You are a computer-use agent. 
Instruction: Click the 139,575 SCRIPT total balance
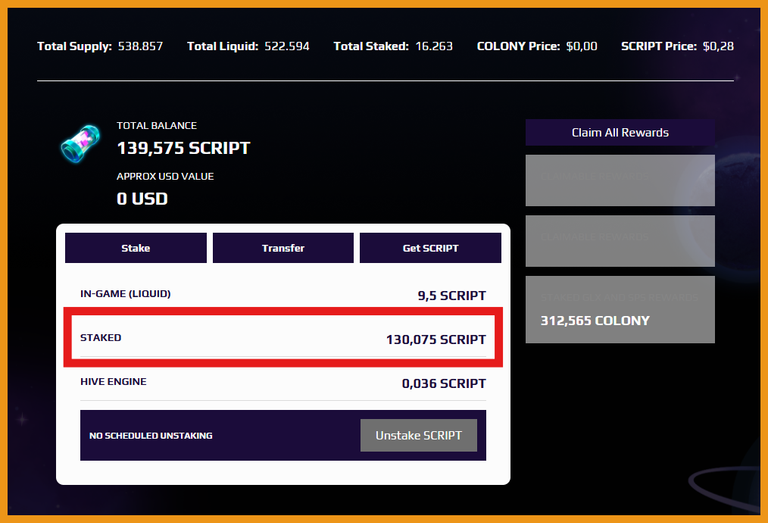[183, 148]
